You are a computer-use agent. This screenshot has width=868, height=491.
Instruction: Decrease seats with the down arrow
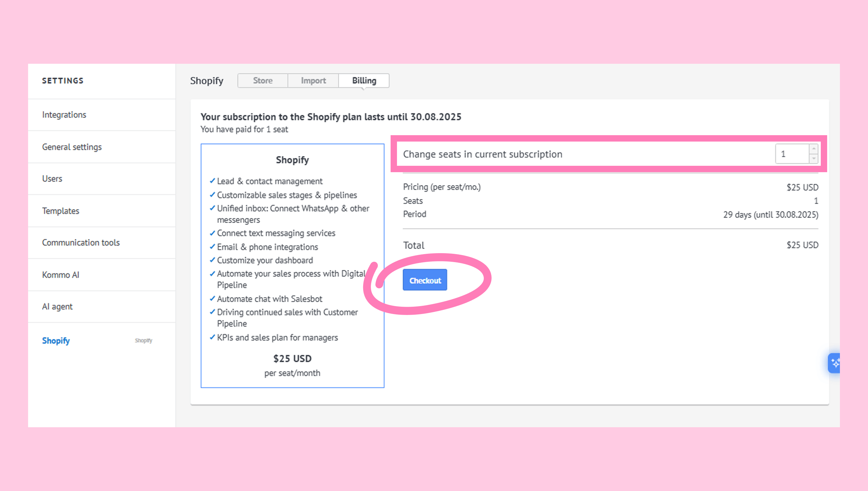pyautogui.click(x=814, y=158)
